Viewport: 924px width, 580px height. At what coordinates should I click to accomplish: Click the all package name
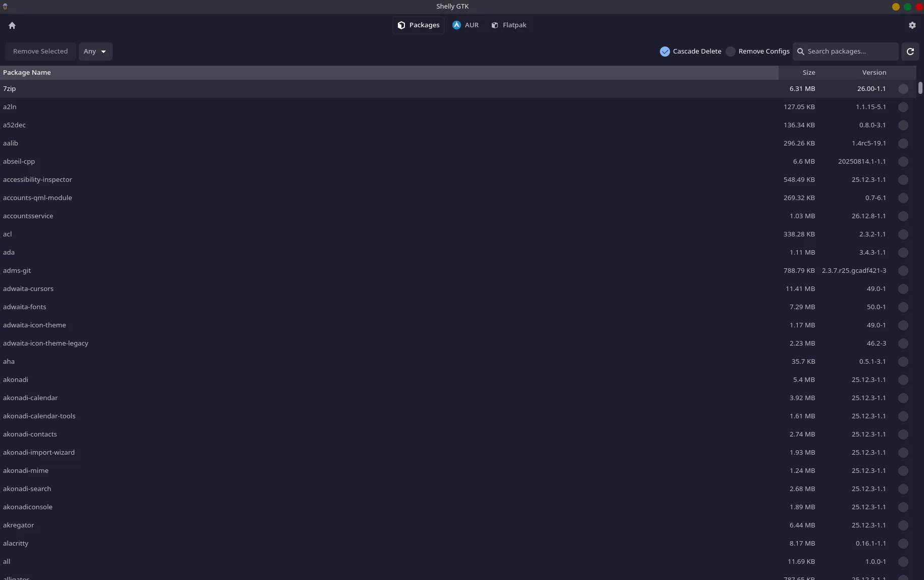(7, 561)
